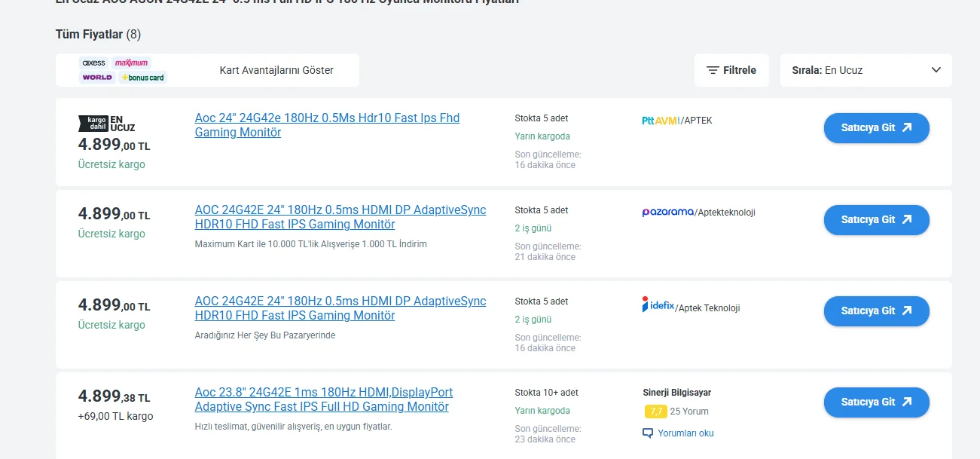Click the Pazarama seller logo

click(x=667, y=212)
